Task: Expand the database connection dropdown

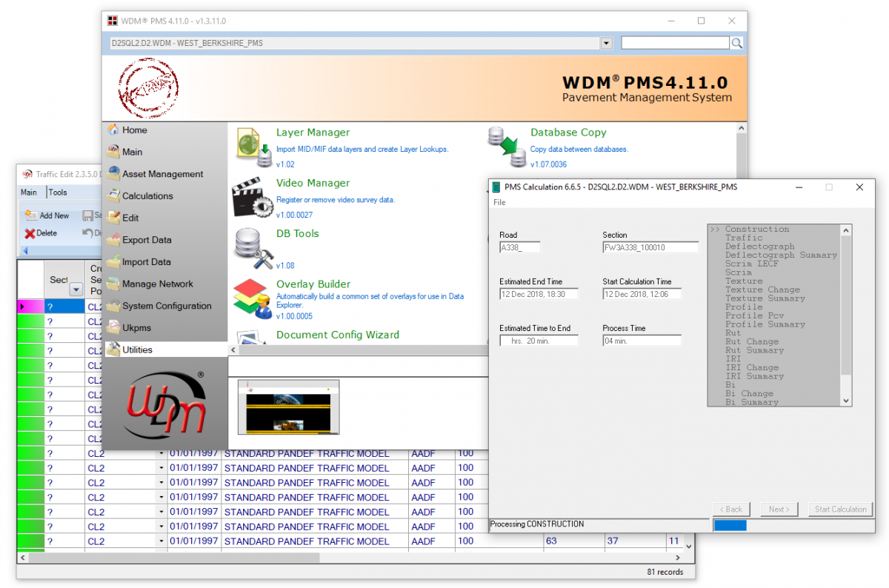Action: click(607, 44)
